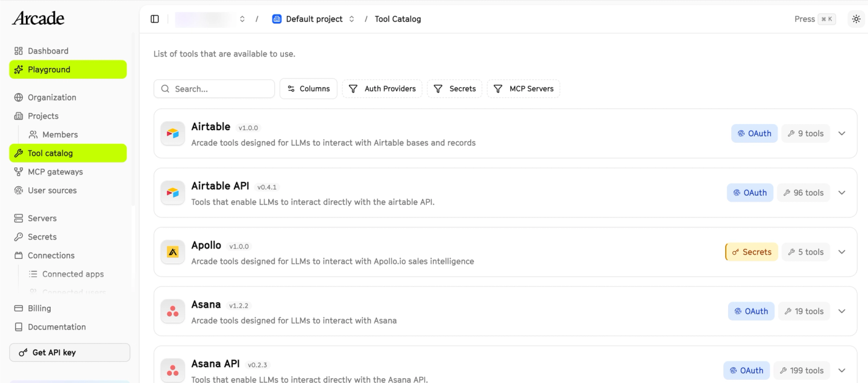Toggle the sidebar panel icon
The width and height of the screenshot is (868, 383).
tap(155, 19)
